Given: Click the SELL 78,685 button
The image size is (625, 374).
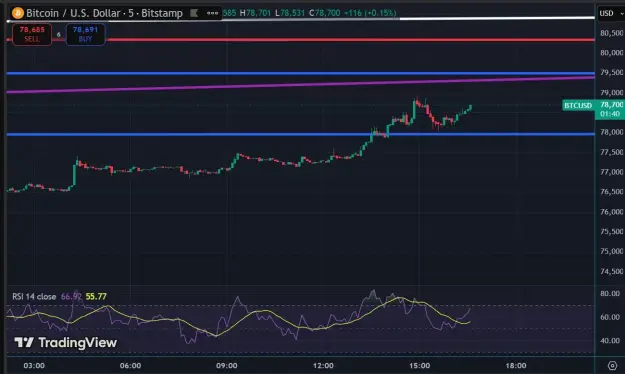Looking at the screenshot, I should (32, 34).
